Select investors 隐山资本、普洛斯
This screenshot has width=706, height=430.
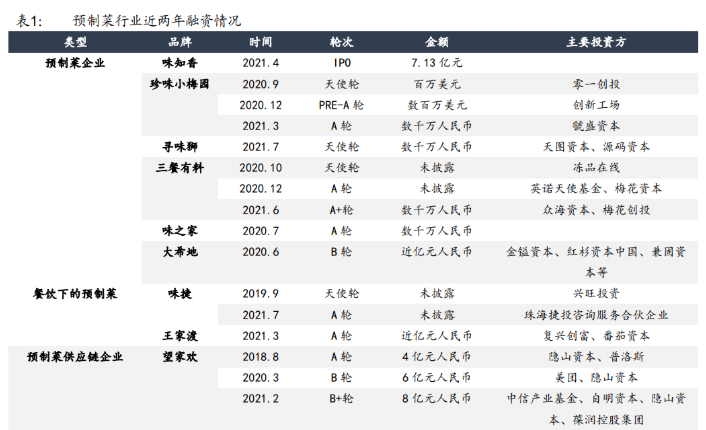[x=596, y=357]
